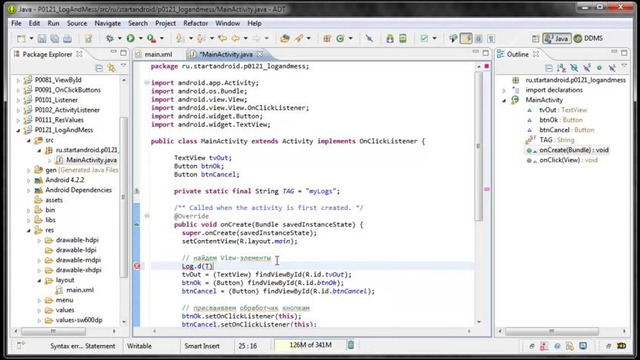
Task: Click the Outline horizontal scrollbar
Action: [551, 331]
